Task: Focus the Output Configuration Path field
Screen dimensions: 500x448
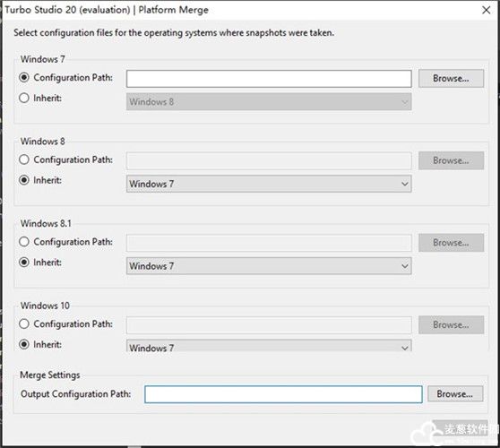Action: pyautogui.click(x=283, y=394)
